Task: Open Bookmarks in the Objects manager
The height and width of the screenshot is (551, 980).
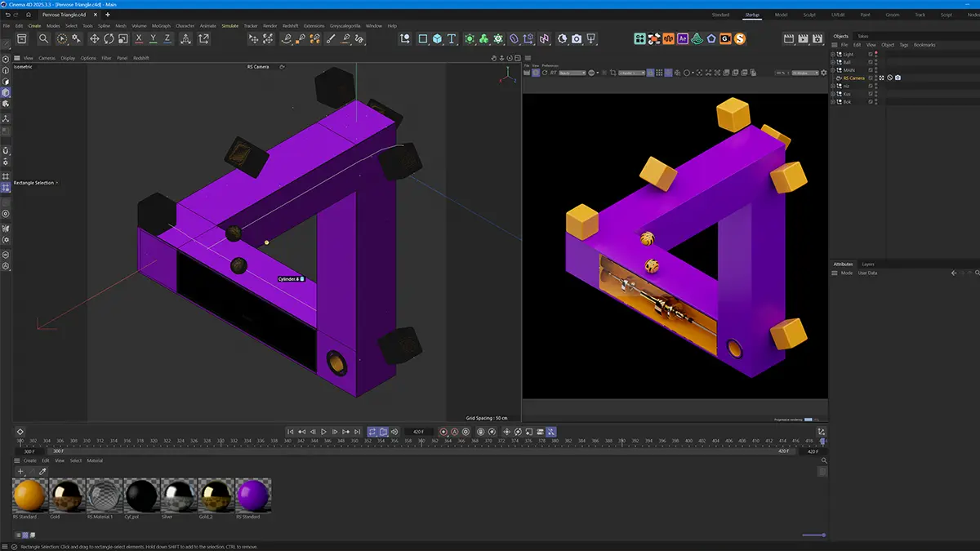Action: pyautogui.click(x=924, y=45)
